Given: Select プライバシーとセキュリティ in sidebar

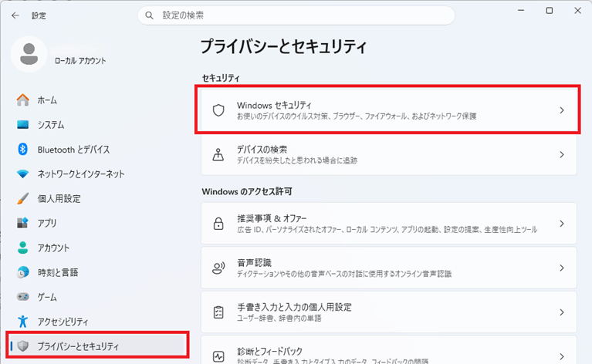Looking at the screenshot, I should (97, 346).
